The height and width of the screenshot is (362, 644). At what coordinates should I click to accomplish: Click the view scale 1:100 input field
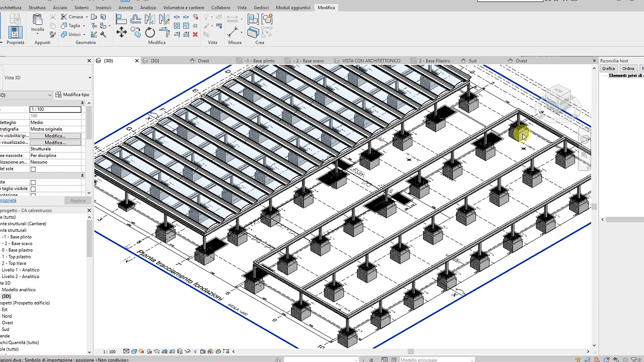(55, 109)
